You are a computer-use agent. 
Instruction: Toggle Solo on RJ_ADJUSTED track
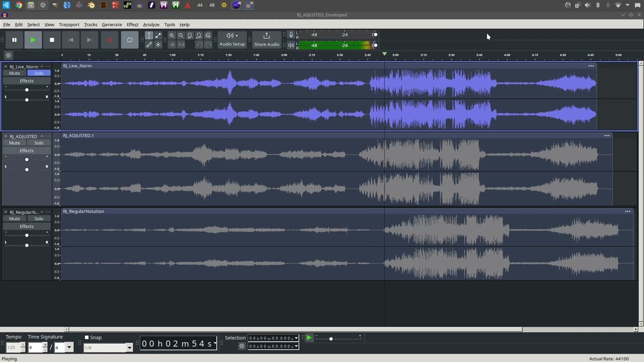(x=39, y=143)
